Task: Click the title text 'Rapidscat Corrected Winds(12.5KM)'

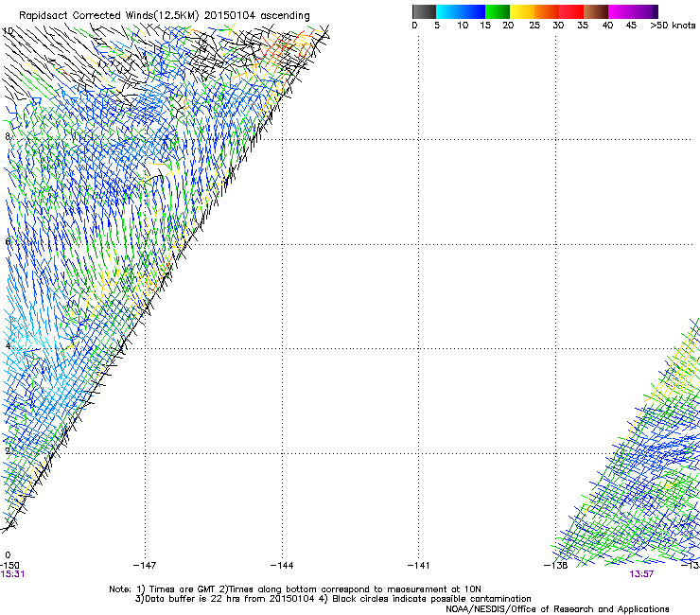Action: (x=109, y=16)
